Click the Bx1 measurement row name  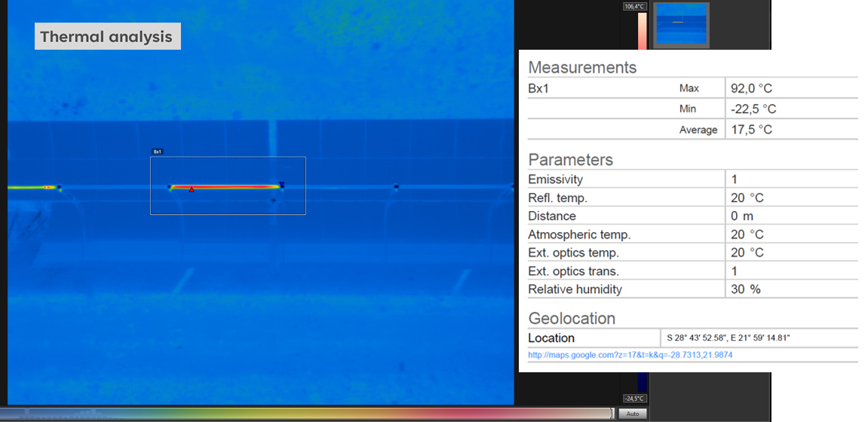point(539,88)
